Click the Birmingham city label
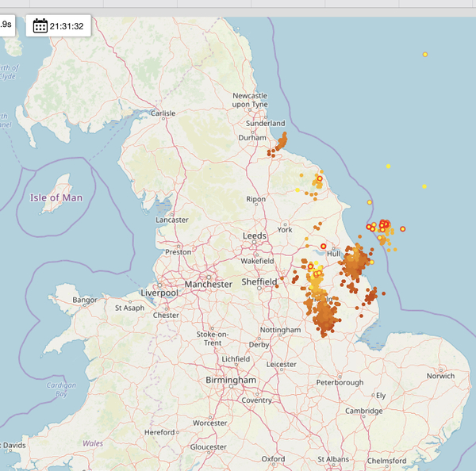The height and width of the screenshot is (471, 476). (x=231, y=381)
